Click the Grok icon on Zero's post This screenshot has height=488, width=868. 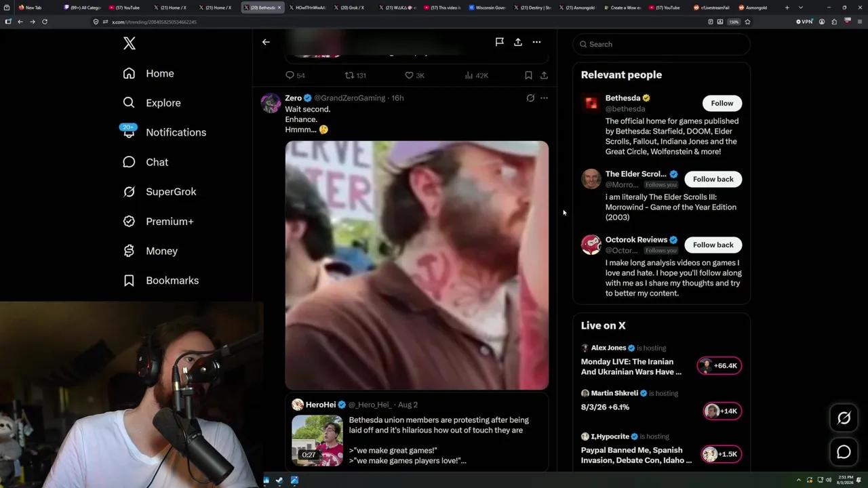[x=530, y=98]
